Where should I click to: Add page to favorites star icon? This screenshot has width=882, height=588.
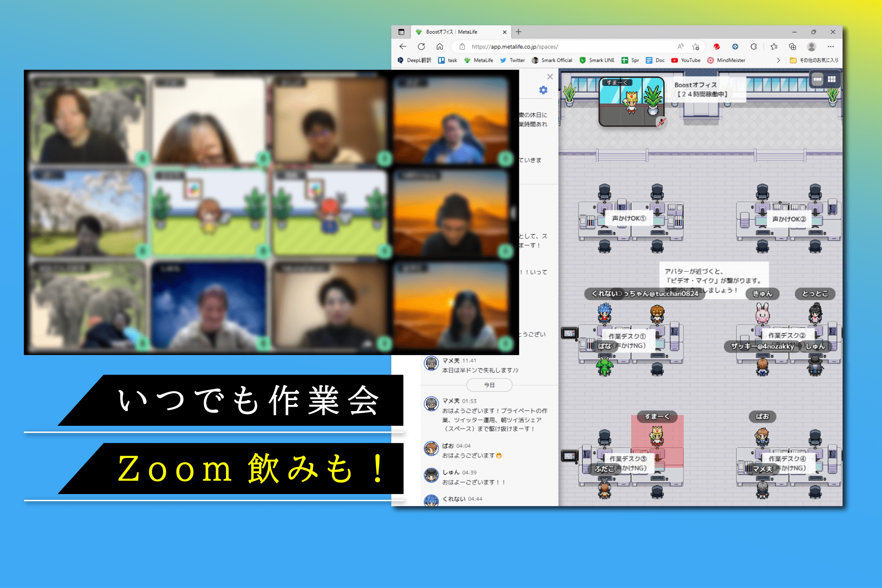click(696, 46)
